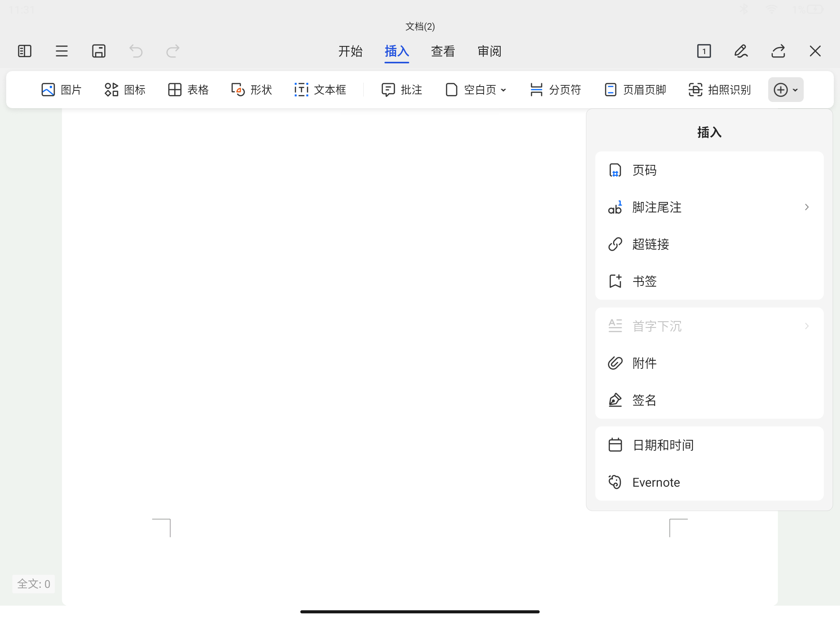
Task: Click the 全文: 0 word count indicator
Action: (33, 584)
